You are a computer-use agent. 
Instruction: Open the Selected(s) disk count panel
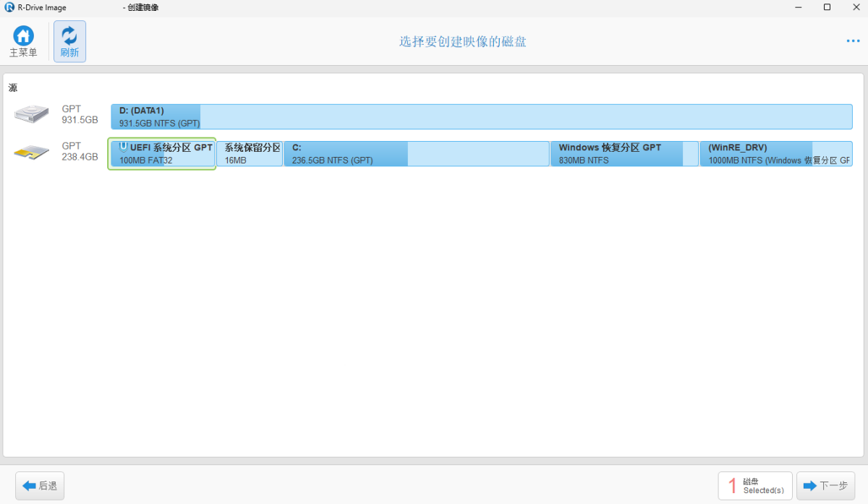tap(755, 486)
